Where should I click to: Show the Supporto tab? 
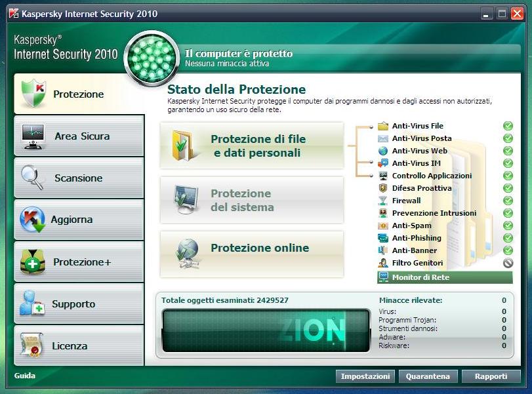tap(79, 304)
